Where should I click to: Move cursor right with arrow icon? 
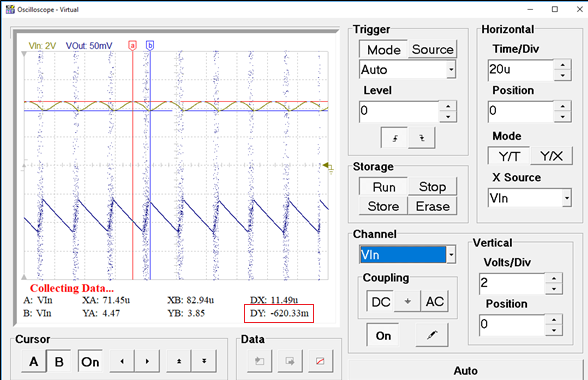click(x=147, y=361)
